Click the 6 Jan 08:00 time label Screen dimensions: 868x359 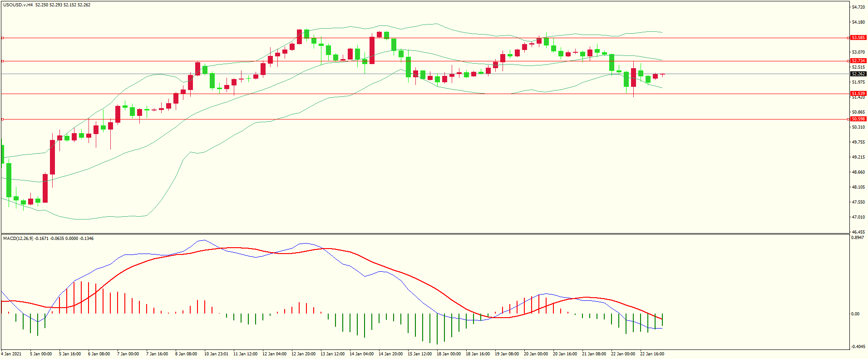(x=99, y=354)
